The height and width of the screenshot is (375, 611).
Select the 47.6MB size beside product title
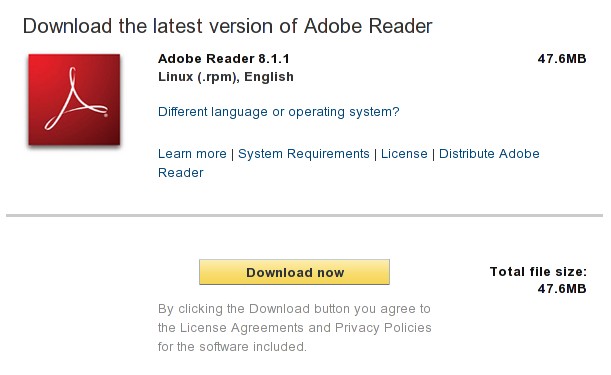tap(562, 59)
